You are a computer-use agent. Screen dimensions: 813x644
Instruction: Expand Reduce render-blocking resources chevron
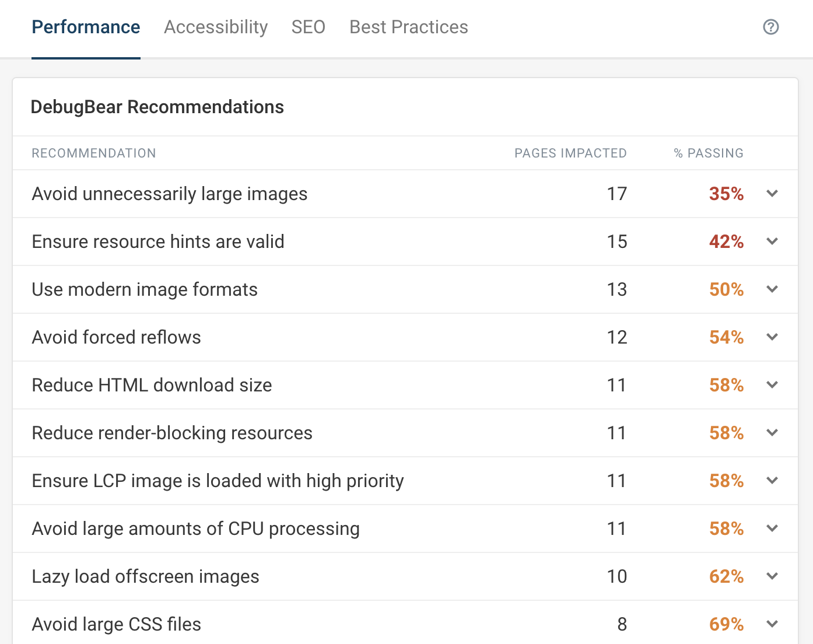point(772,433)
